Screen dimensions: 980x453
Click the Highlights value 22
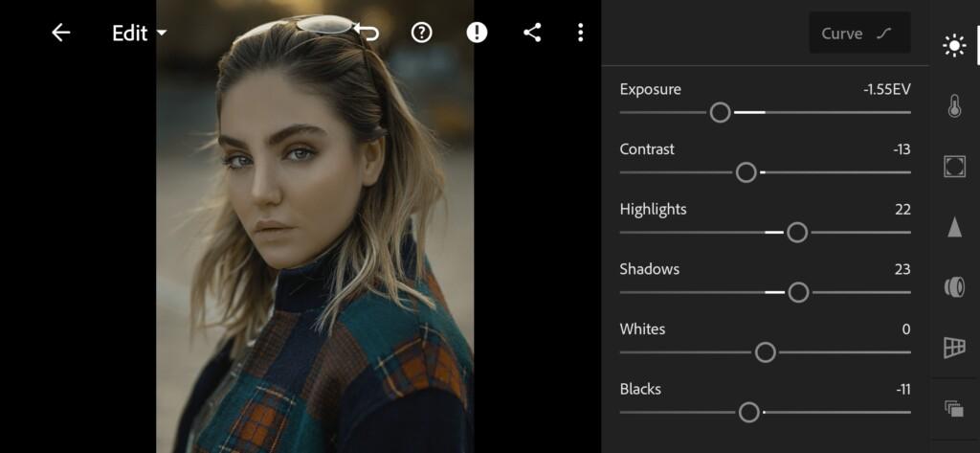pyautogui.click(x=902, y=210)
